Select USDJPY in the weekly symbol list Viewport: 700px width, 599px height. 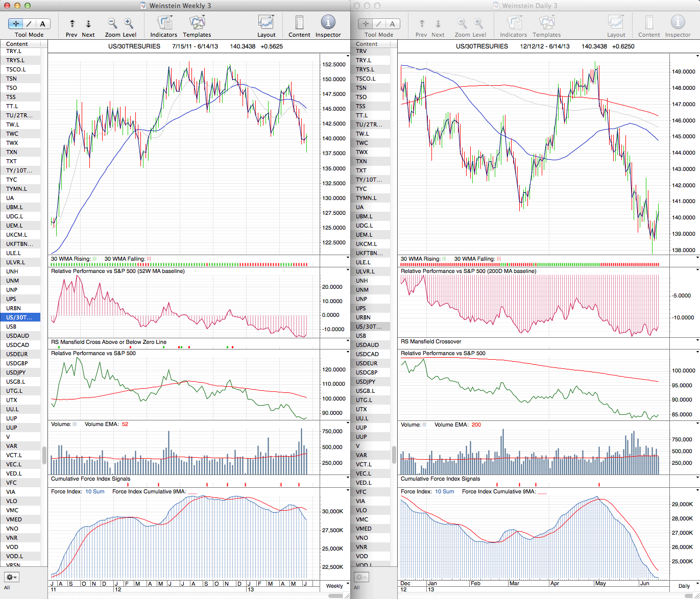point(16,372)
